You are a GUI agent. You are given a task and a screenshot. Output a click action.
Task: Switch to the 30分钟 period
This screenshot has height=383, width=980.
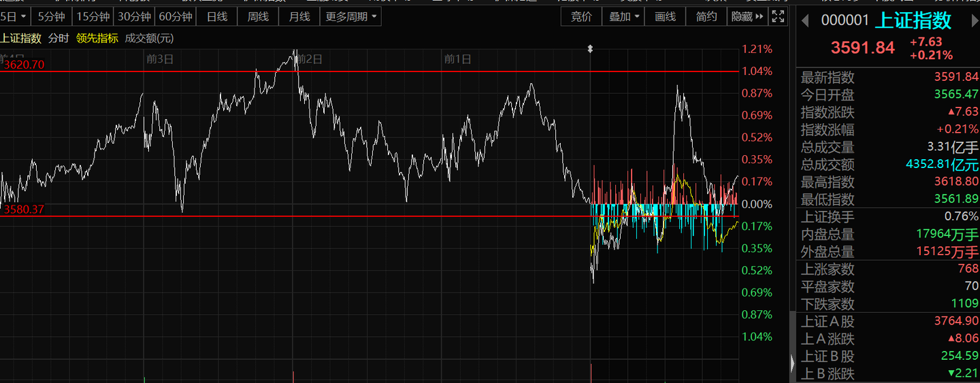click(x=133, y=16)
